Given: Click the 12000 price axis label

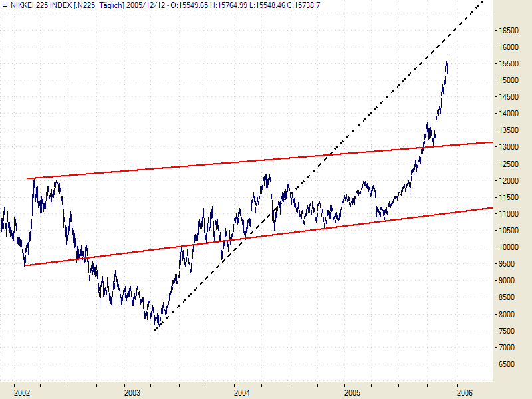Looking at the screenshot, I should (x=509, y=181).
